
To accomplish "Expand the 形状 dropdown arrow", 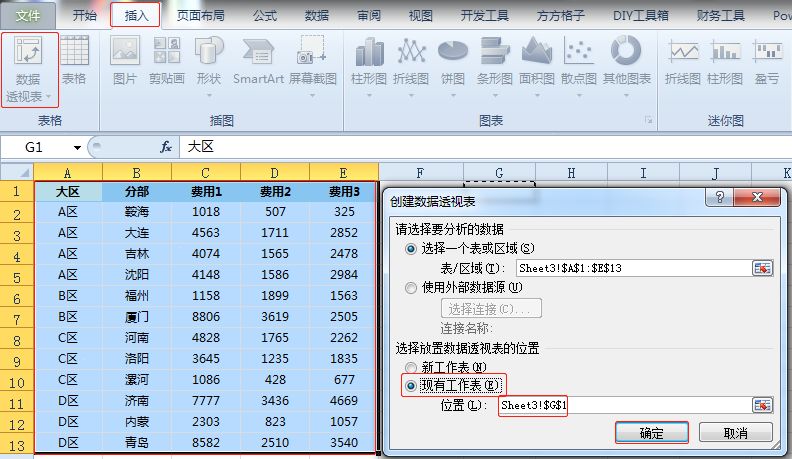I will pos(209,95).
